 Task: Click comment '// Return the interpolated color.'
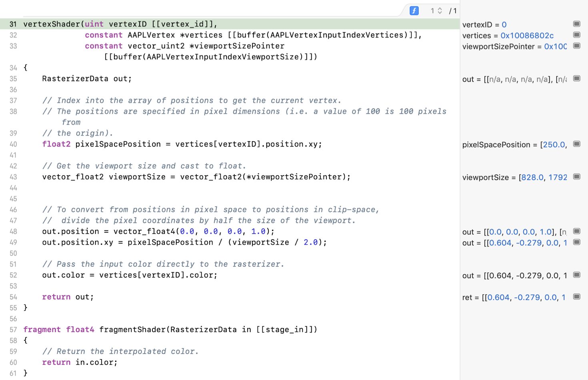click(x=120, y=351)
